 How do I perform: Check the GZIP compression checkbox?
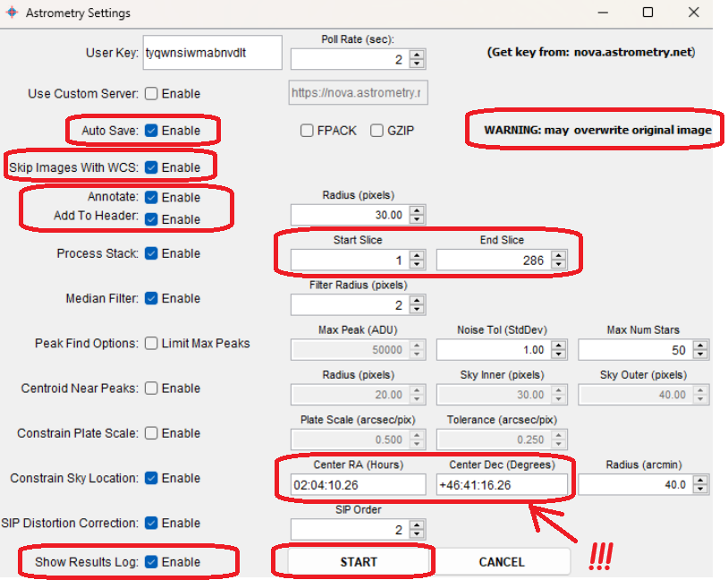[377, 131]
